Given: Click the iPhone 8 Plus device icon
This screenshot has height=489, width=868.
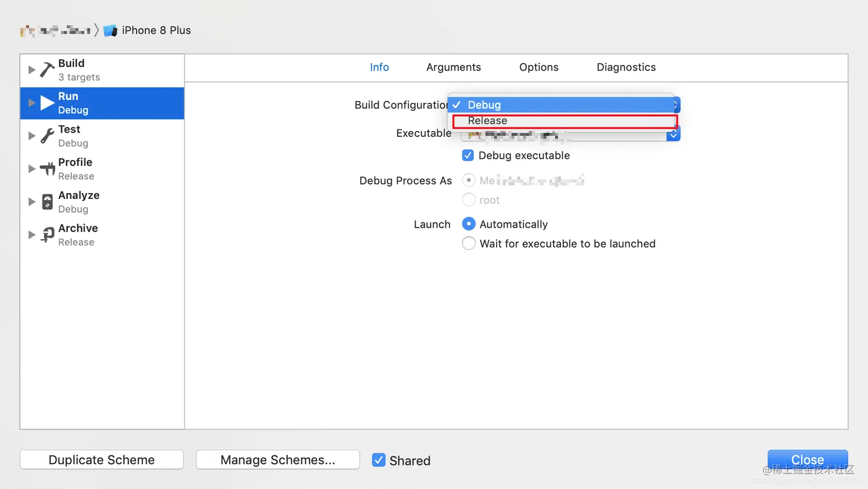Looking at the screenshot, I should pyautogui.click(x=110, y=30).
